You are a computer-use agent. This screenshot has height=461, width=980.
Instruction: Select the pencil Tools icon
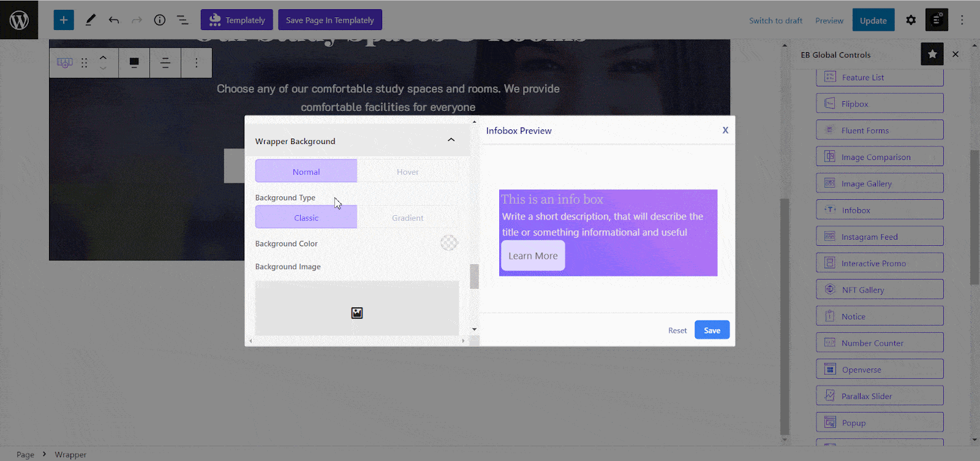coord(91,20)
